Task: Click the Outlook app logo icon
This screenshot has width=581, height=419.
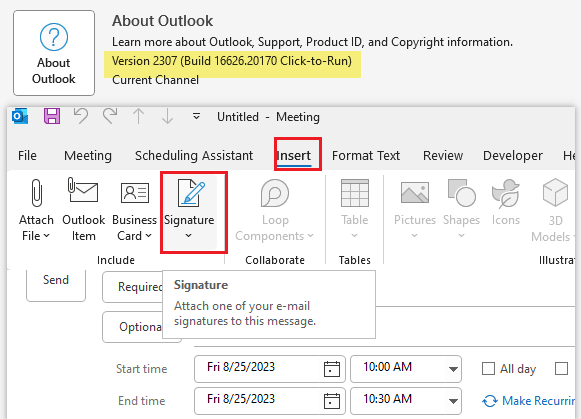Action: click(20, 116)
